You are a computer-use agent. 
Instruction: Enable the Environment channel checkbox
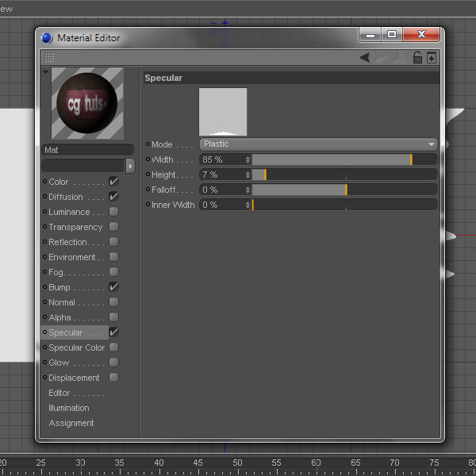point(113,257)
